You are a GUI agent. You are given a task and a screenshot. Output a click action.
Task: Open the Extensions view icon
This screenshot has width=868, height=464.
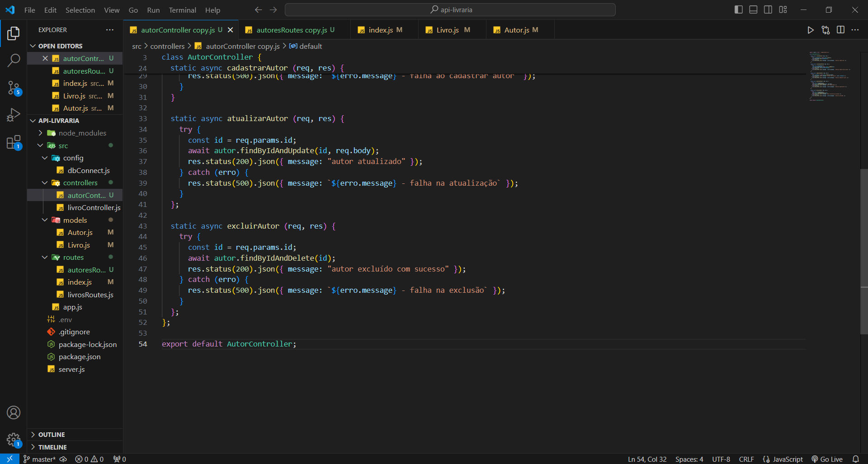[x=14, y=142]
